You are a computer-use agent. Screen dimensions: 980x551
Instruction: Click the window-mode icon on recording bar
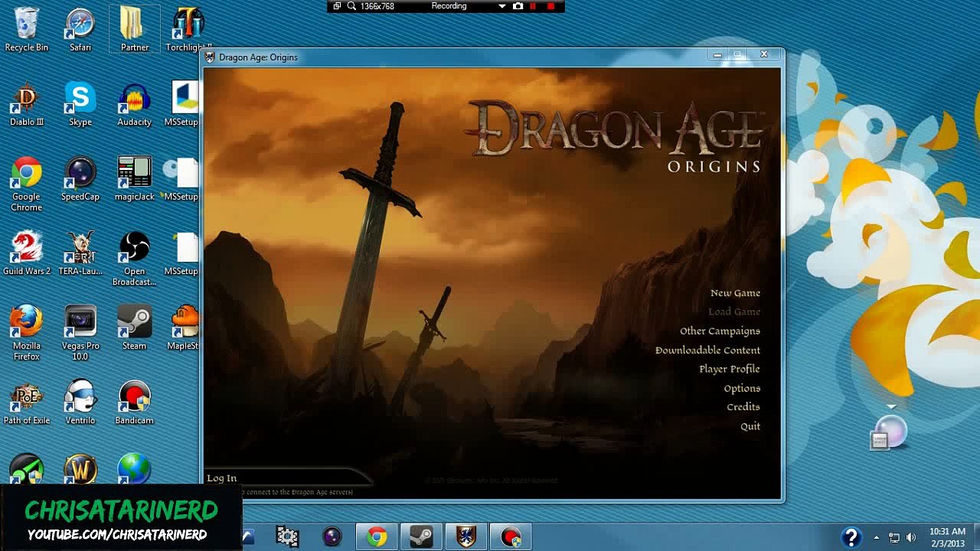pyautogui.click(x=337, y=6)
